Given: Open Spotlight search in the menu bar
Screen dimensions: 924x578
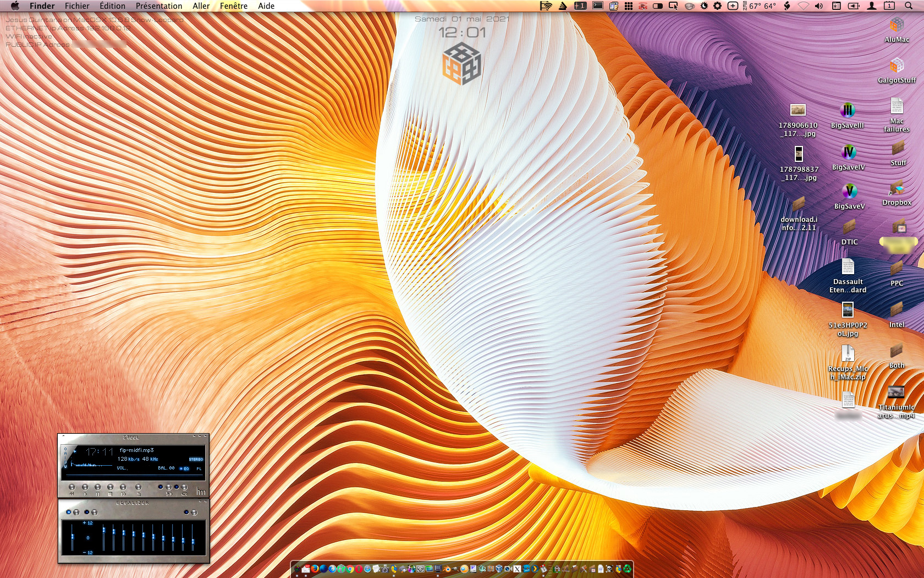Looking at the screenshot, I should [x=908, y=6].
